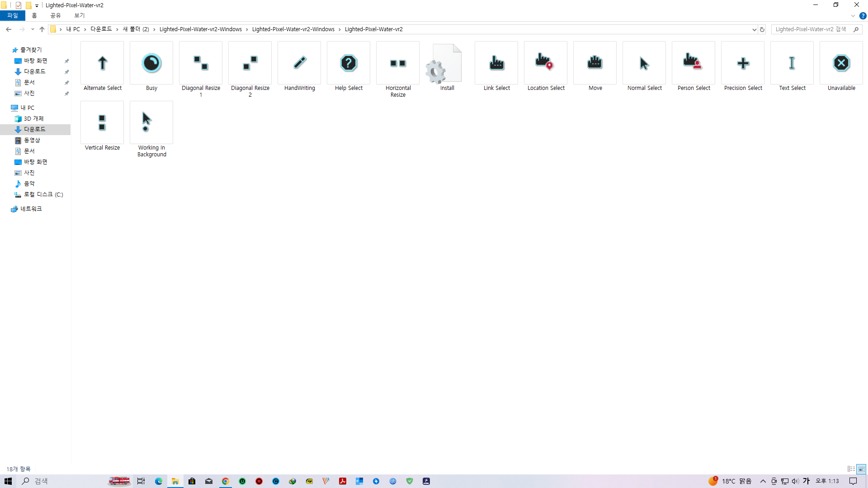Switch to large icons view layout
Viewport: 868px width, 488px height.
pyautogui.click(x=861, y=469)
